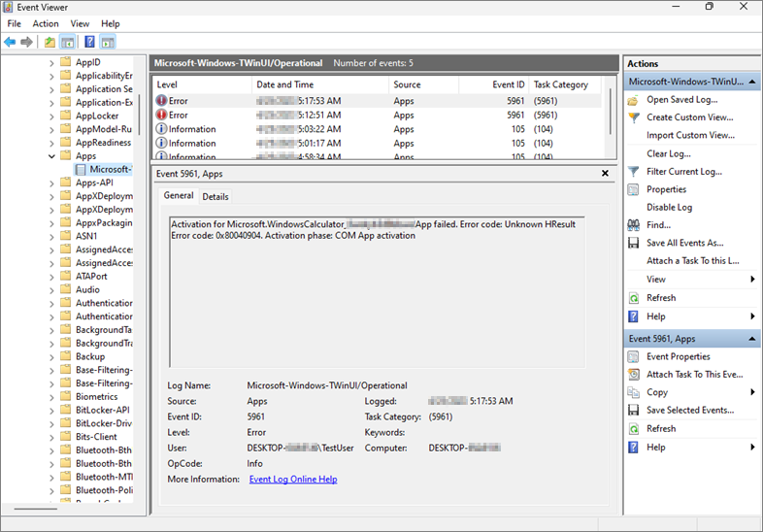Click Disable Log action
Image resolution: width=763 pixels, height=532 pixels.
(669, 208)
